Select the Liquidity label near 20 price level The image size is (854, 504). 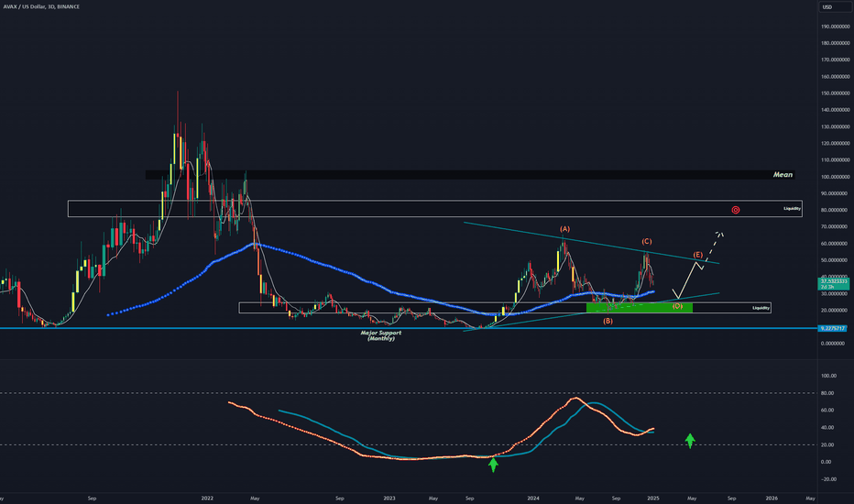pyautogui.click(x=761, y=308)
